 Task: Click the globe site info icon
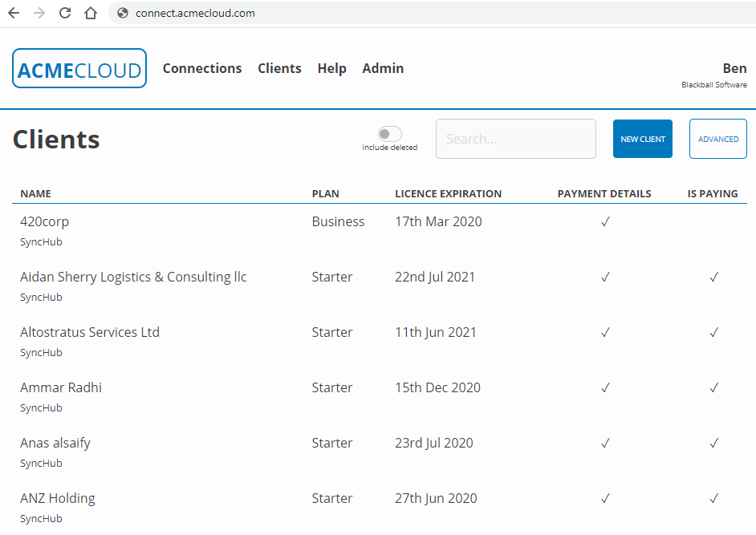123,13
